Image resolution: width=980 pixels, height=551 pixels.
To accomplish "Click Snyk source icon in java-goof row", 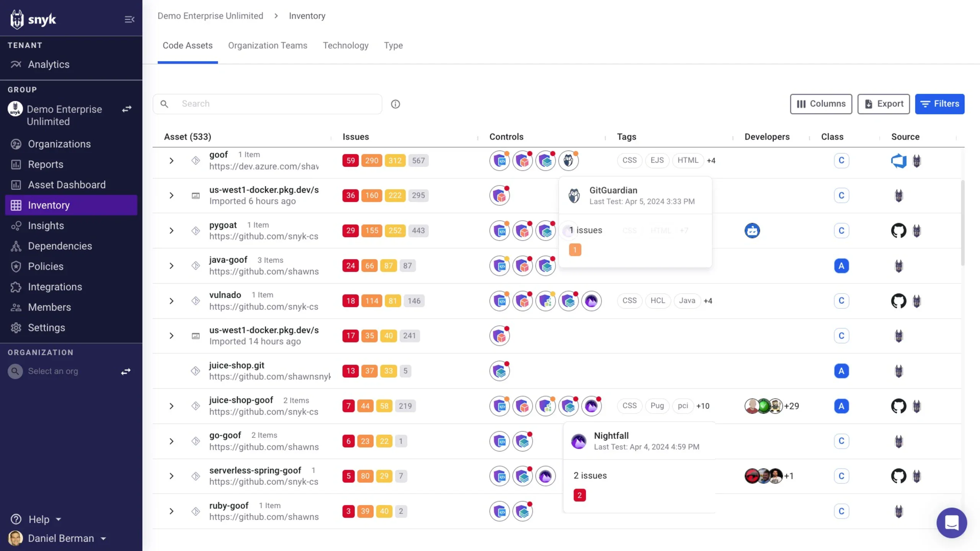I will [899, 266].
